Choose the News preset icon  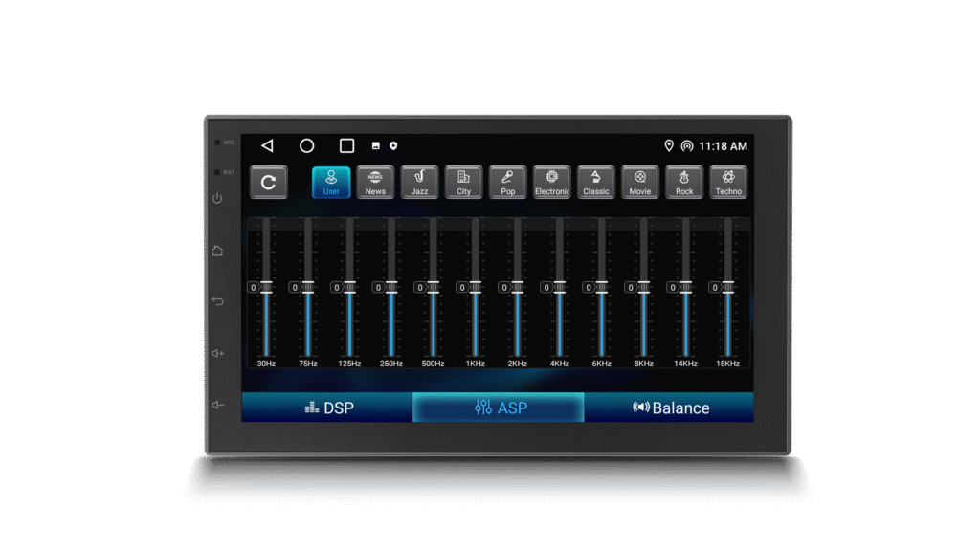tap(375, 182)
